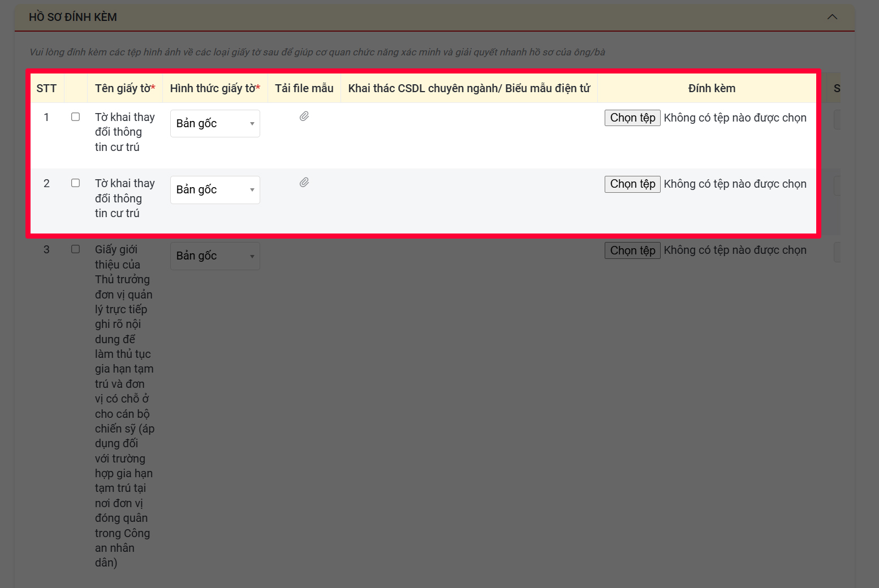Viewport: 879px width, 588px height.
Task: Tick the checkbox for document row 1
Action: tap(75, 117)
